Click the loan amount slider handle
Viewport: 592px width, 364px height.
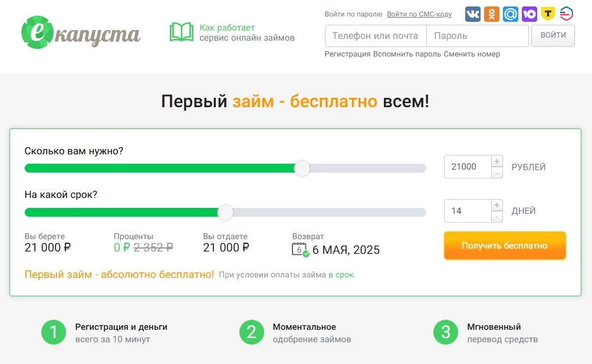(x=301, y=168)
